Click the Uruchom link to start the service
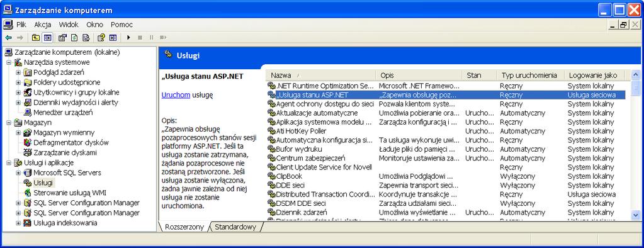 [x=176, y=95]
